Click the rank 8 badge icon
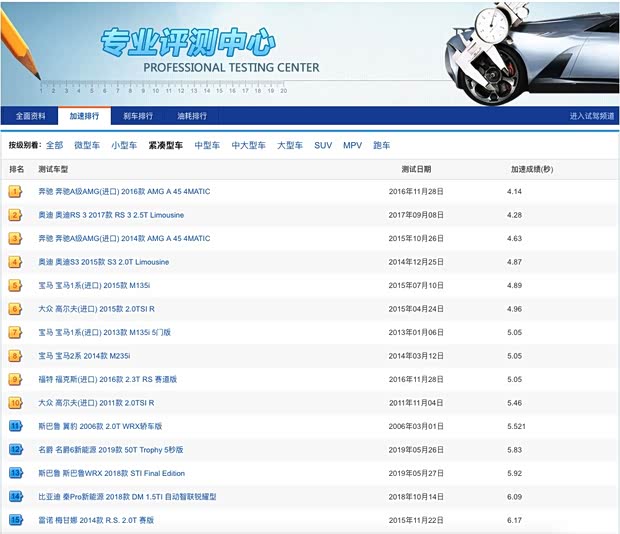The height and width of the screenshot is (534, 620). tap(15, 356)
